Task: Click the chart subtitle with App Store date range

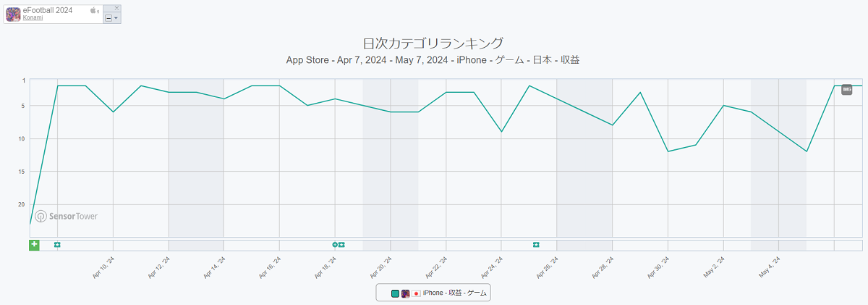Action: 433,60
